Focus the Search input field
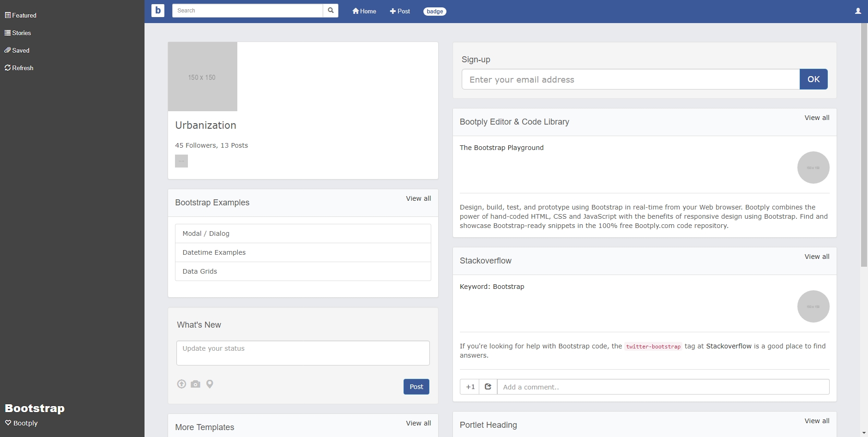Screen dimensions: 868x437 [247, 11]
